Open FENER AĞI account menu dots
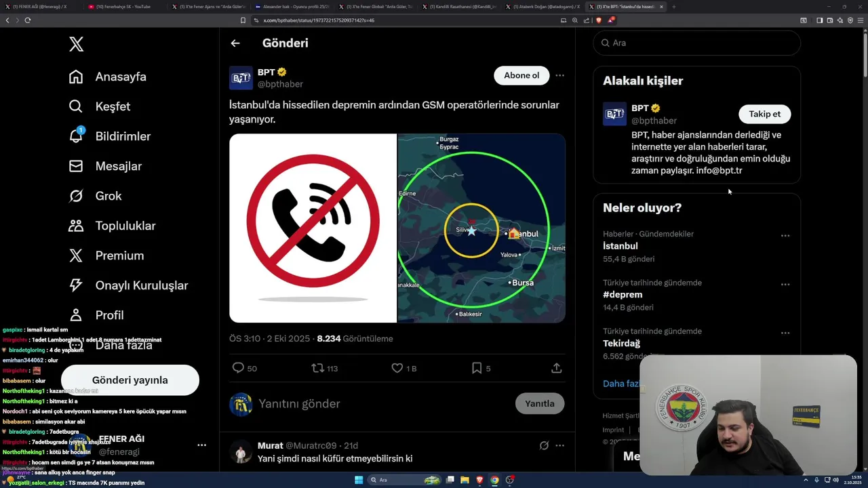The image size is (868, 488). [201, 445]
